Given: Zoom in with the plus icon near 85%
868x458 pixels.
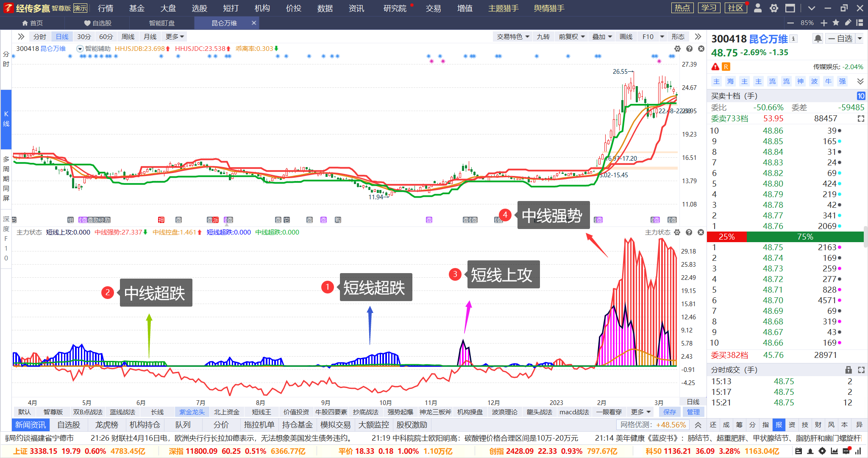Looking at the screenshot, I should tap(824, 23).
